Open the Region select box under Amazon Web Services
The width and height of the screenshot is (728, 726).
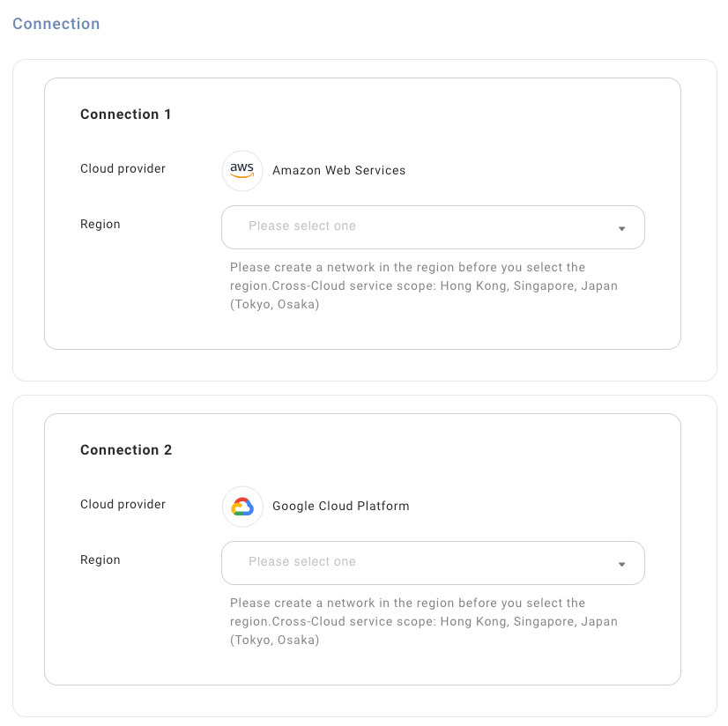pyautogui.click(x=433, y=227)
